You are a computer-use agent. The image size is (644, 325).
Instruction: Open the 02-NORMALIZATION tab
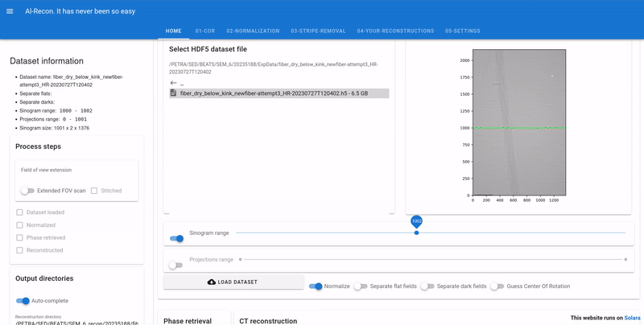point(253,31)
